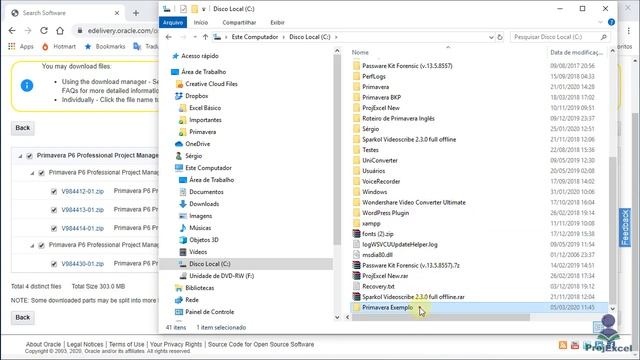Click the Bibliotecas icon in navigation pane
Viewport: 640px width, 360px height.
179,288
